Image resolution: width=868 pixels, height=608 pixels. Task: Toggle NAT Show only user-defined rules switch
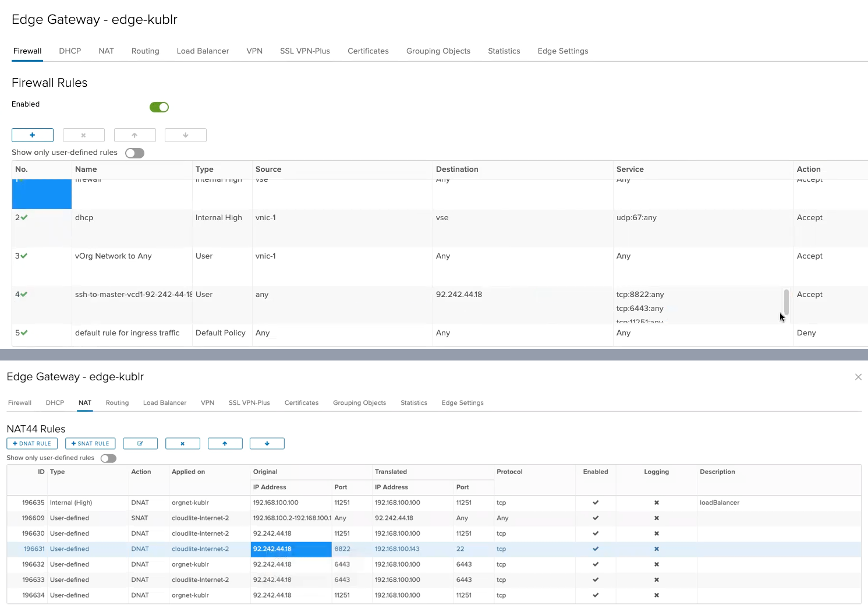click(x=108, y=458)
